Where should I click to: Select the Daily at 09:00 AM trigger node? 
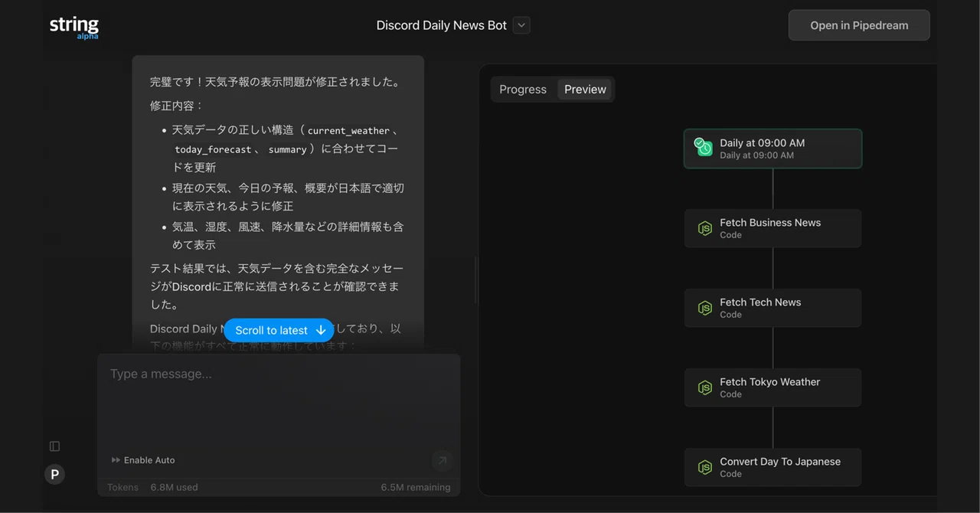coord(773,149)
